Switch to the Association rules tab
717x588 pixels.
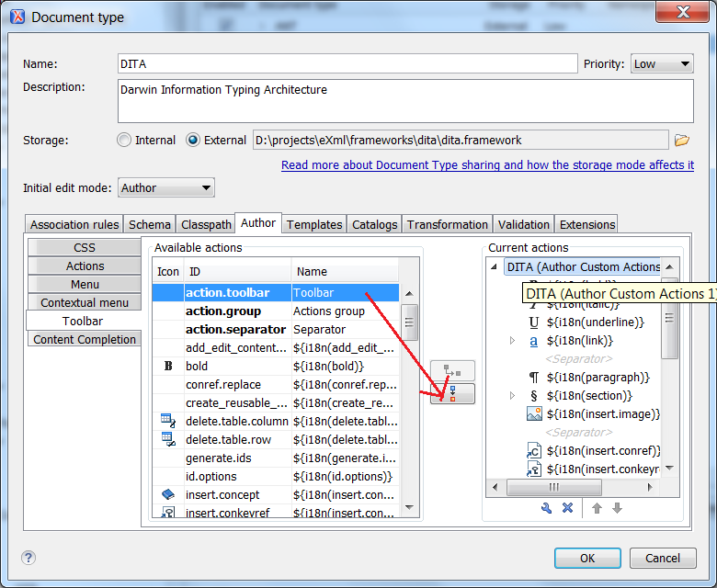74,224
